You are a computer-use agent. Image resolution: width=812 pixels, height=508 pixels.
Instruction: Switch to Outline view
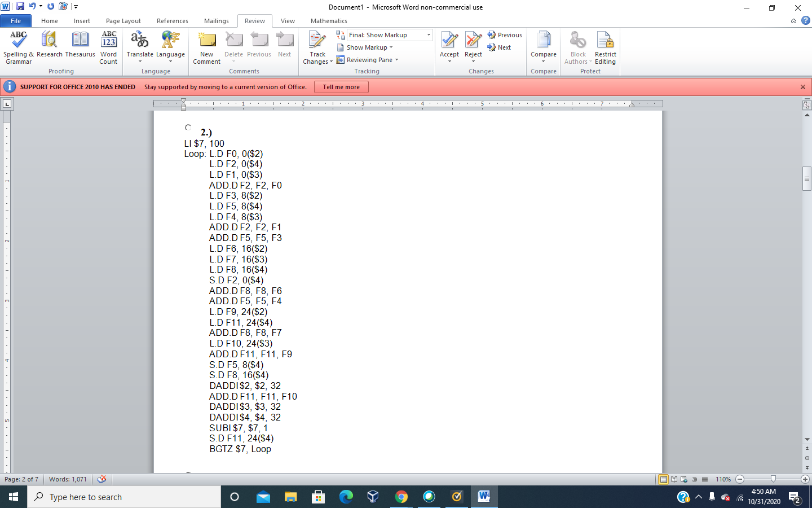694,479
